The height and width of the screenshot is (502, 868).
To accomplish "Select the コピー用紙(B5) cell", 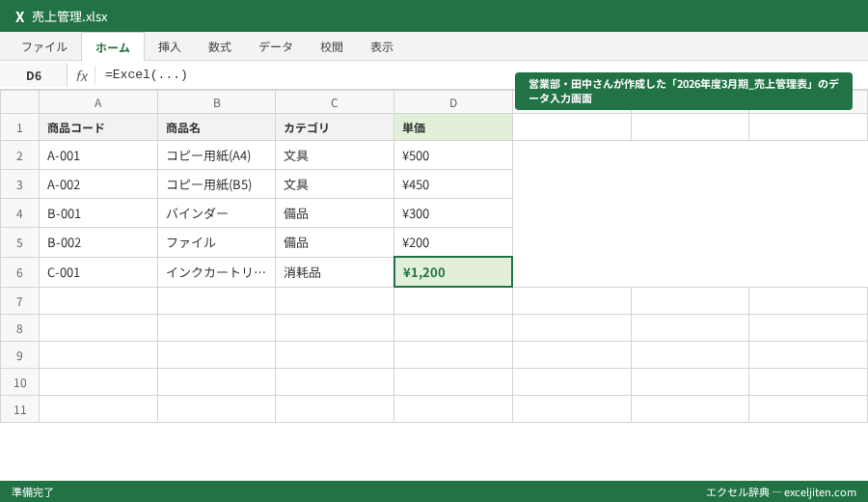I will (216, 184).
